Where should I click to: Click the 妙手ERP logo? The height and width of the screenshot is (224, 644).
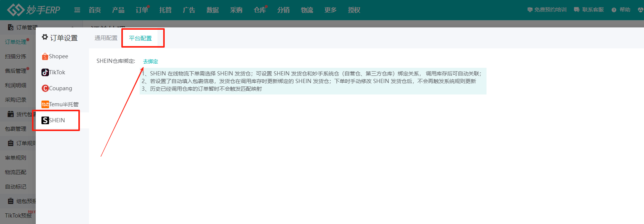tap(33, 10)
